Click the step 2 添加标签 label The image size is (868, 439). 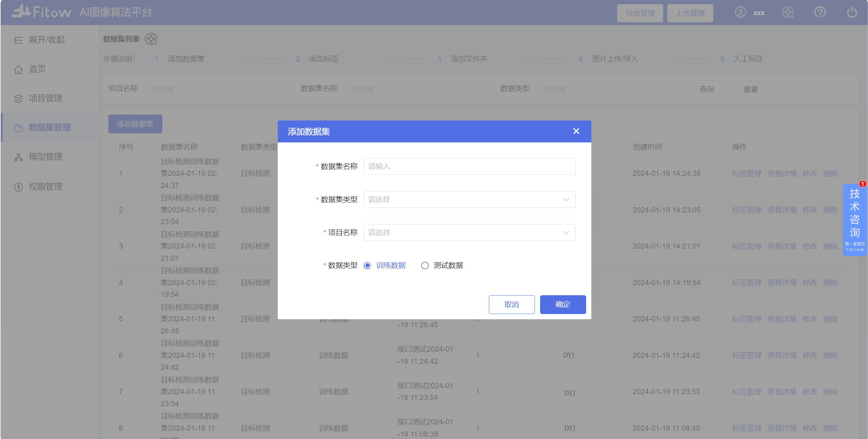[324, 59]
